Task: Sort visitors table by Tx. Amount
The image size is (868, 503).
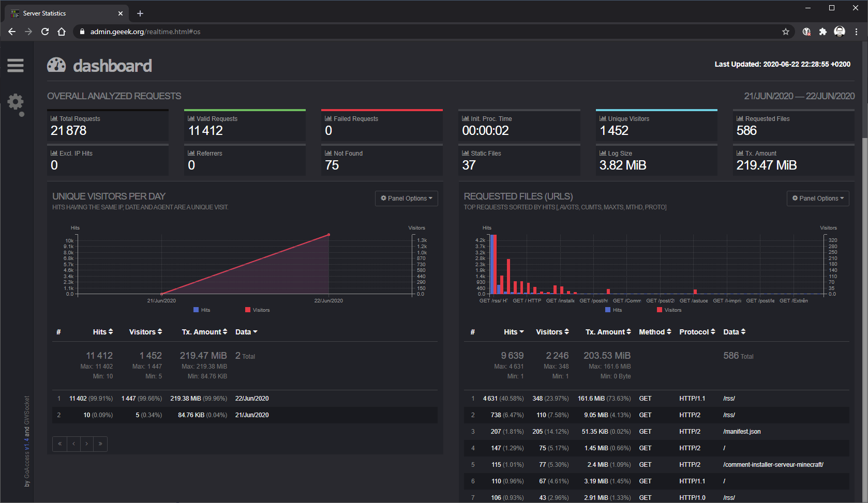Action: 204,332
